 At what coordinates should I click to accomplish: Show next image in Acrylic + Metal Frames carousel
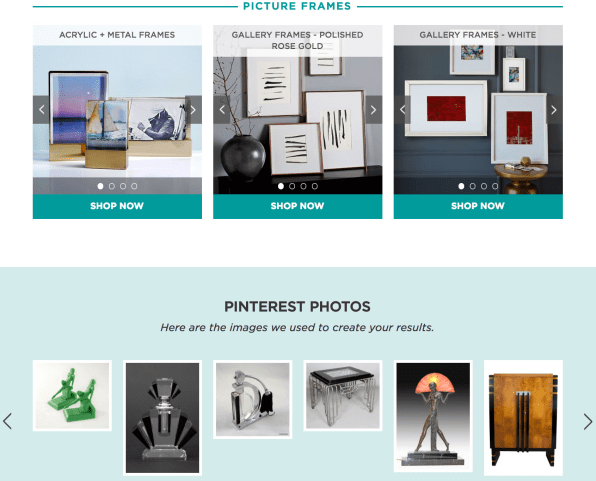193,110
